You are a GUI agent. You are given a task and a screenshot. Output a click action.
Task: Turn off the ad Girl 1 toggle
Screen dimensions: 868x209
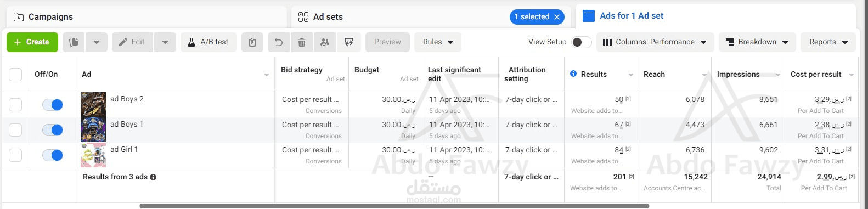(x=53, y=155)
